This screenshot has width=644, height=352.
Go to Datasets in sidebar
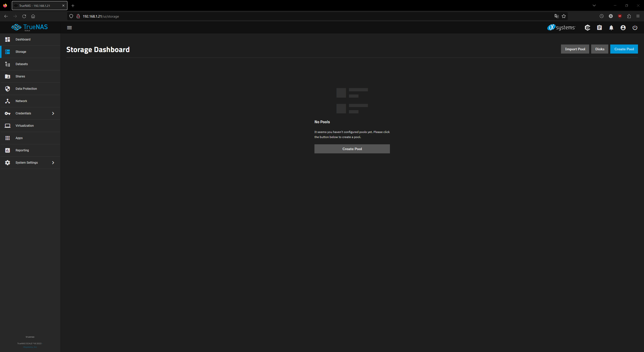(22, 64)
